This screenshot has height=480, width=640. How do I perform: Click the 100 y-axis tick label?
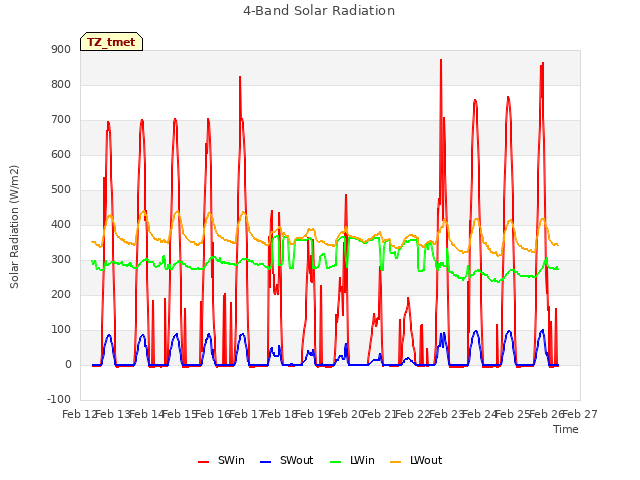point(61,329)
